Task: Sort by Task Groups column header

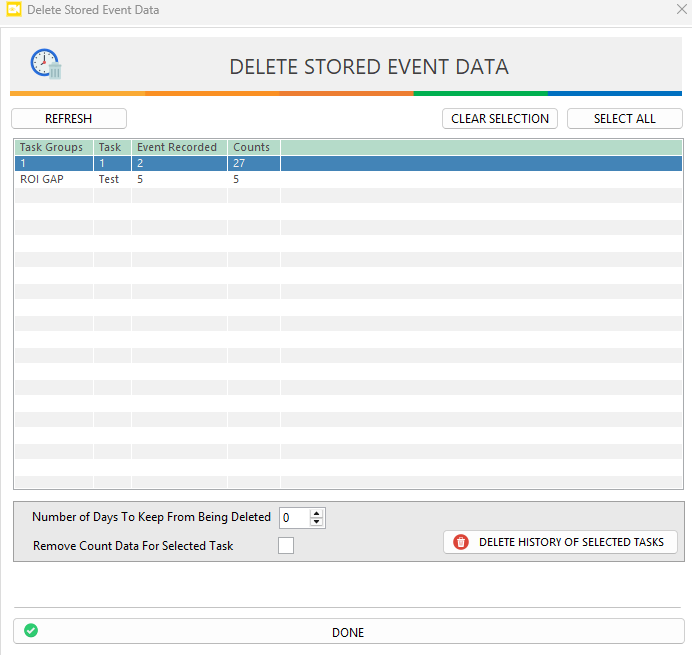Action: pyautogui.click(x=52, y=147)
